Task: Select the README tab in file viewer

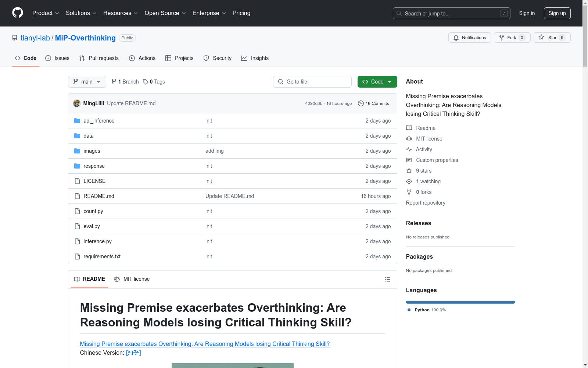Action: coord(90,279)
